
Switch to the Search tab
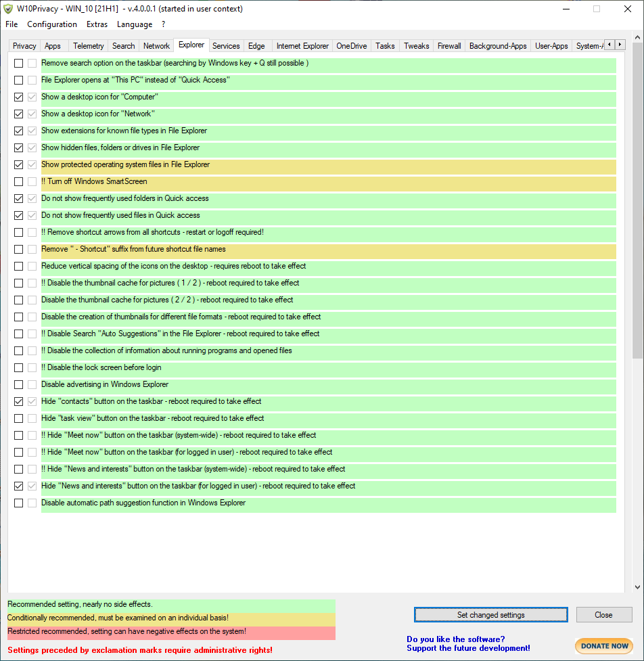tap(124, 46)
